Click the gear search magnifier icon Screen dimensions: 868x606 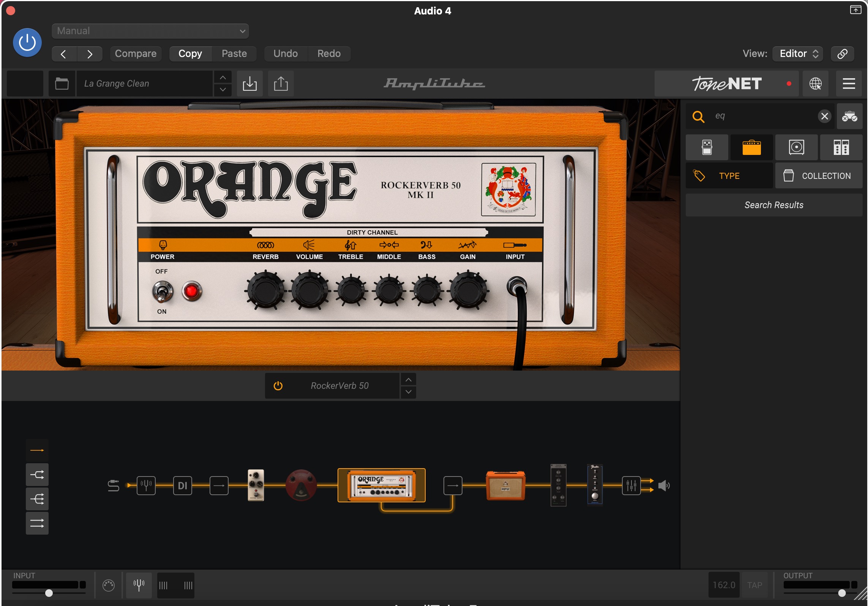[x=698, y=116]
